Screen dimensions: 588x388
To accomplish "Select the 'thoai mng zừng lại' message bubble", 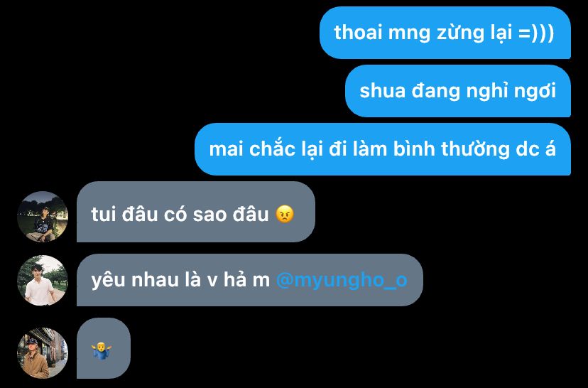I will click(445, 33).
